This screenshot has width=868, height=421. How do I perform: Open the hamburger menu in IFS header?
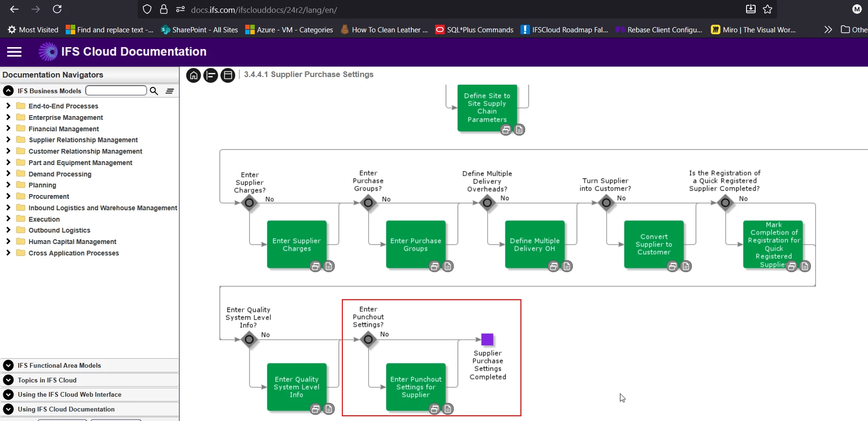pyautogui.click(x=14, y=52)
